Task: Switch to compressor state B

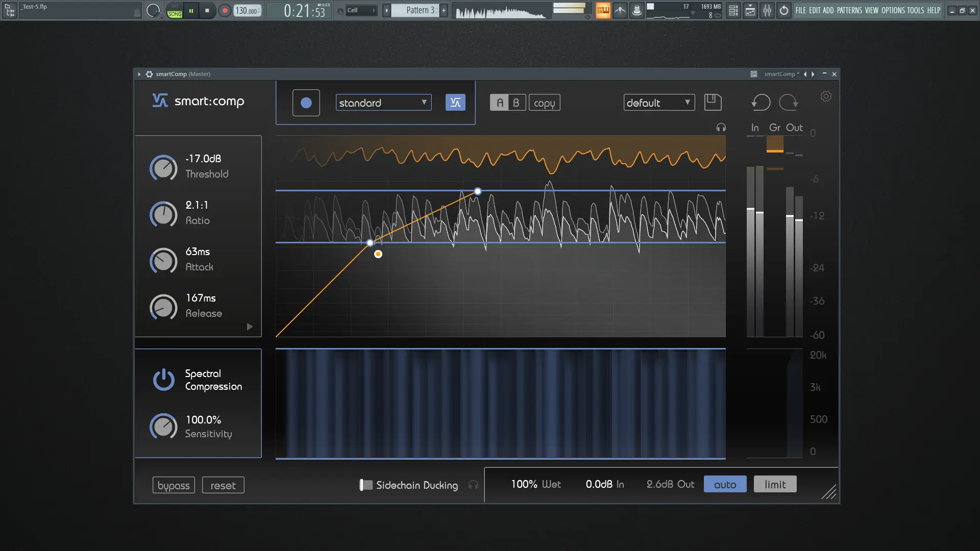Action: [x=517, y=102]
